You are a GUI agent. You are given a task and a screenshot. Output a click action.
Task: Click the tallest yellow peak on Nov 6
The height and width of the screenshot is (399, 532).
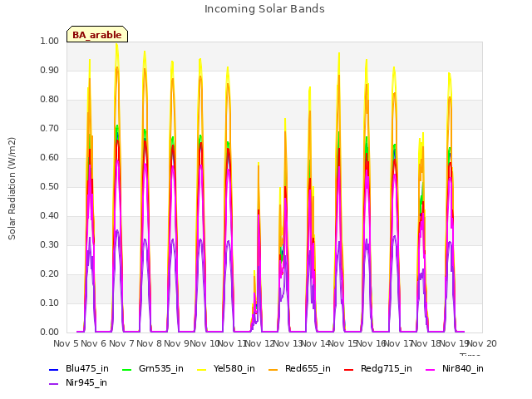116,44
